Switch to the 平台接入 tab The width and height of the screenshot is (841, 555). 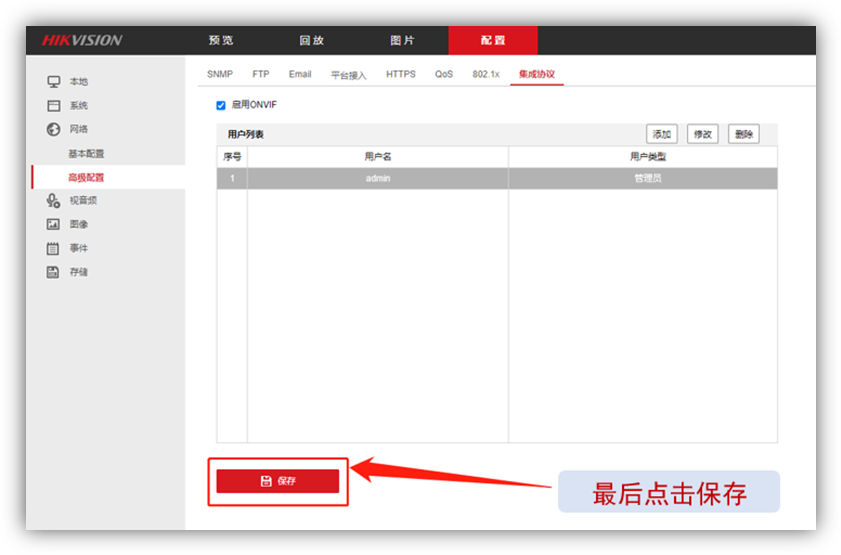(x=349, y=75)
